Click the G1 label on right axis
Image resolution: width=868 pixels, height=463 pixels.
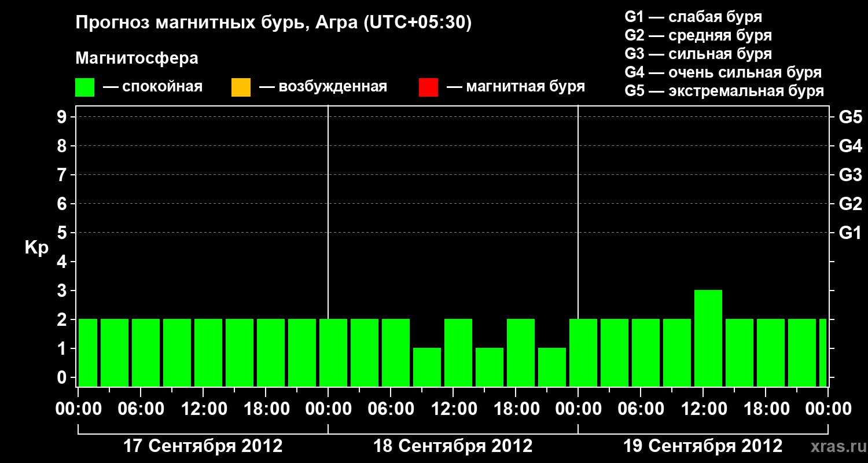point(850,233)
